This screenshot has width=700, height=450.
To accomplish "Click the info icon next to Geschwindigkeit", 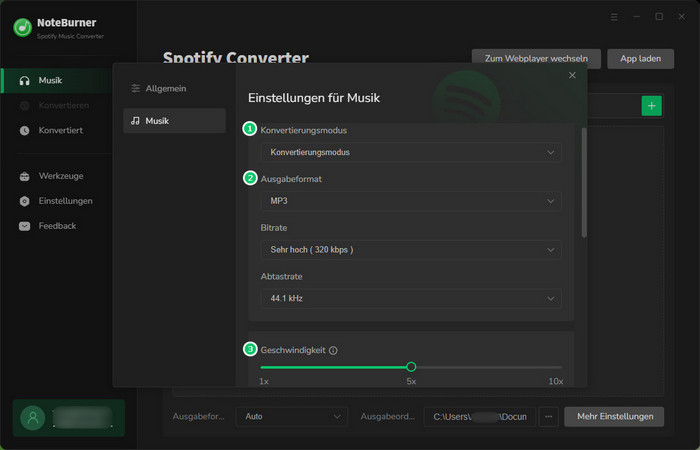I will coord(333,350).
